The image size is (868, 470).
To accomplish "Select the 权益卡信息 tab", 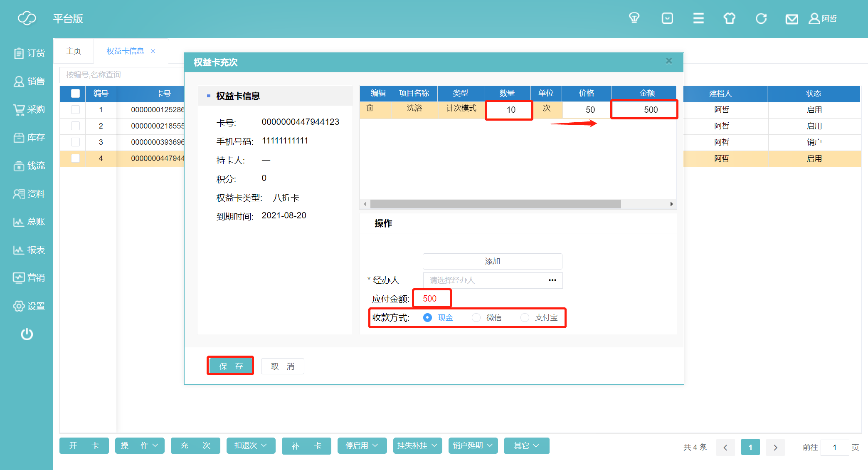I will point(125,51).
